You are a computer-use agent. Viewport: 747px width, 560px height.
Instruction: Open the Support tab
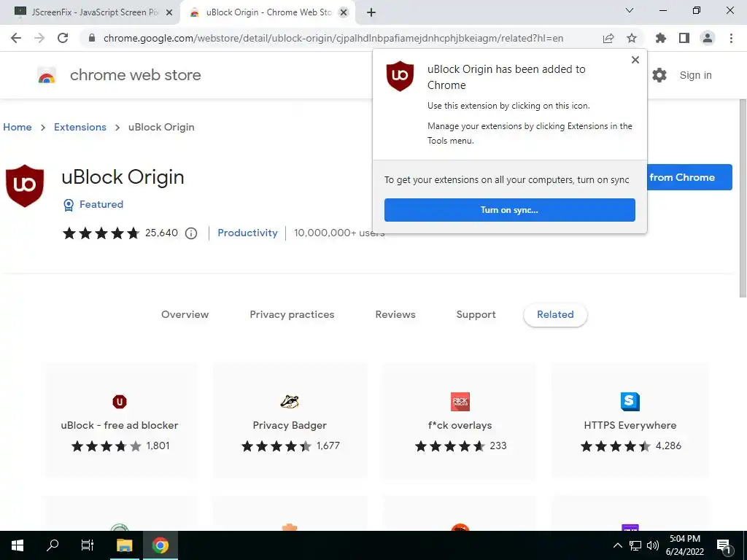[x=476, y=314]
